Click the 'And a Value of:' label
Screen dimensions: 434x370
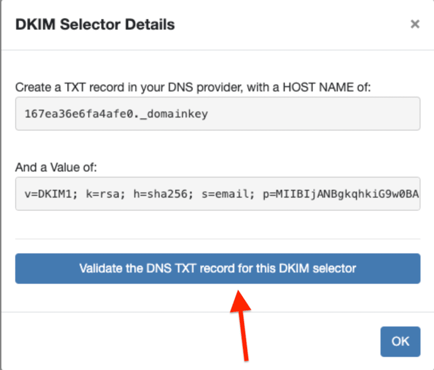click(x=56, y=167)
